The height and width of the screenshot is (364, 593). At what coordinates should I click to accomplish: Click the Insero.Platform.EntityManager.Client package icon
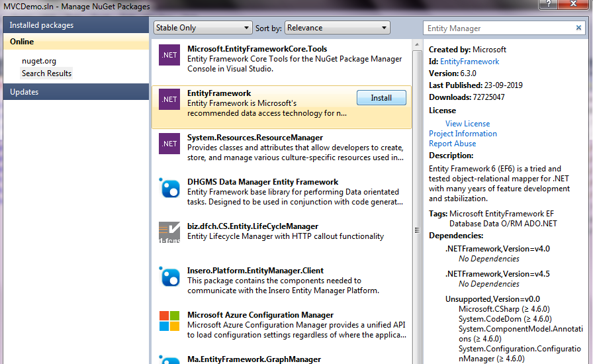pyautogui.click(x=169, y=276)
